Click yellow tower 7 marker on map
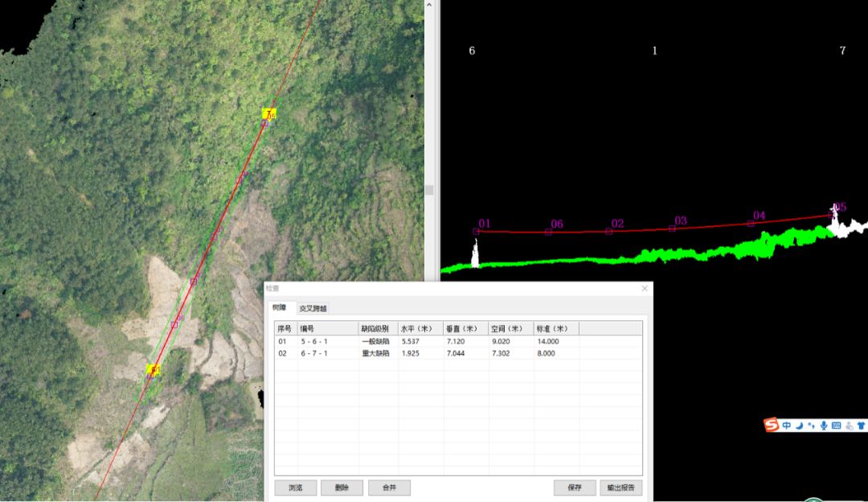 click(x=269, y=114)
